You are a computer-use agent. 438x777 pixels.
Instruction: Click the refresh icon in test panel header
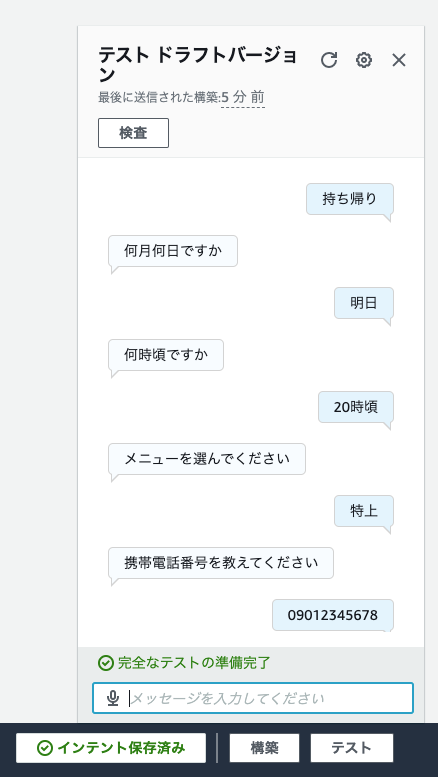click(328, 60)
